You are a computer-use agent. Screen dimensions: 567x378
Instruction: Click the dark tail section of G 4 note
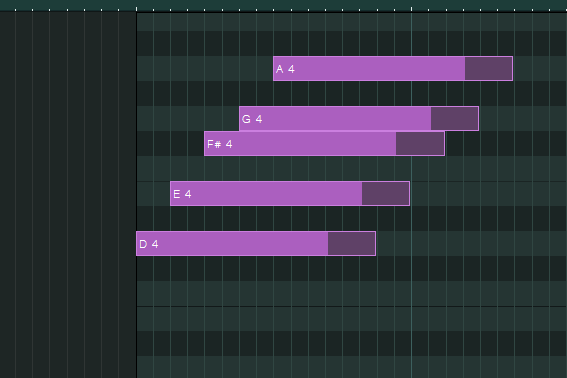(x=455, y=119)
